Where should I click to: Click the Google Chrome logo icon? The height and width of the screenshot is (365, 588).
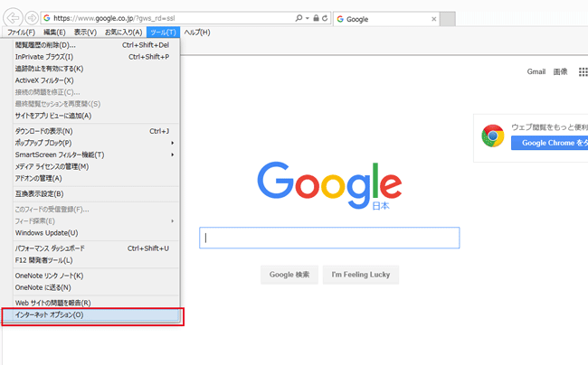(x=493, y=136)
